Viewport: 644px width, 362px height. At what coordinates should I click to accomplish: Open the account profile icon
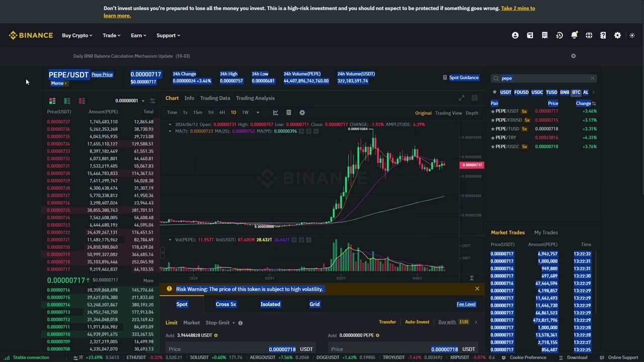(515, 35)
